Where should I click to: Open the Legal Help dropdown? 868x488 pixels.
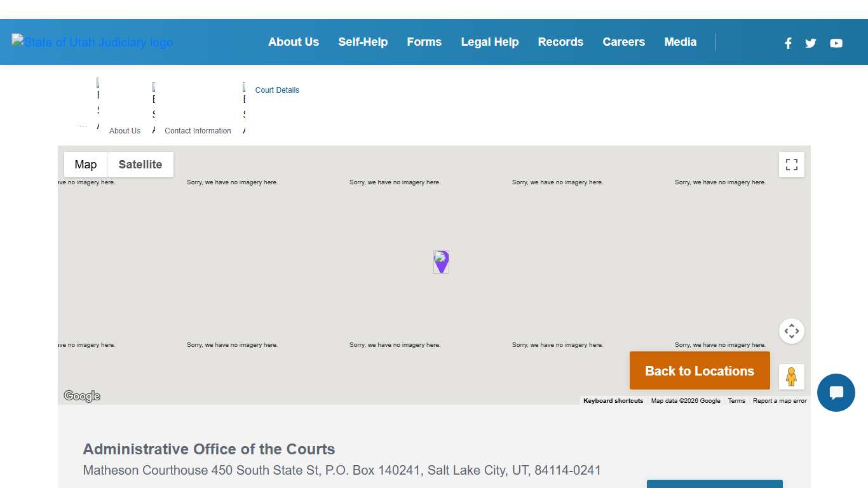(x=490, y=42)
